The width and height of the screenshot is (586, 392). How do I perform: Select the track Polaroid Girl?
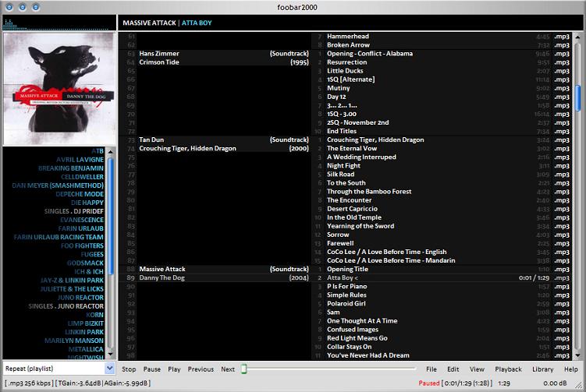(346, 303)
